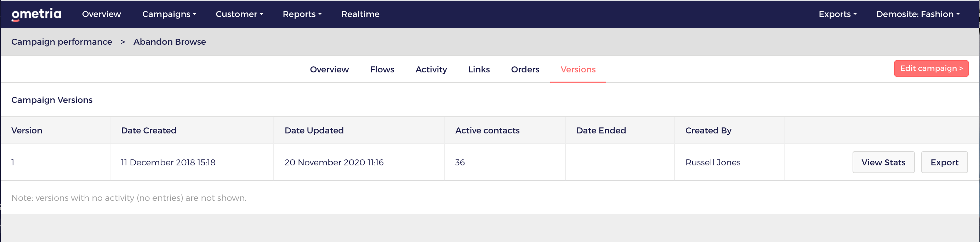
Task: Export version 1 data
Action: tap(944, 163)
